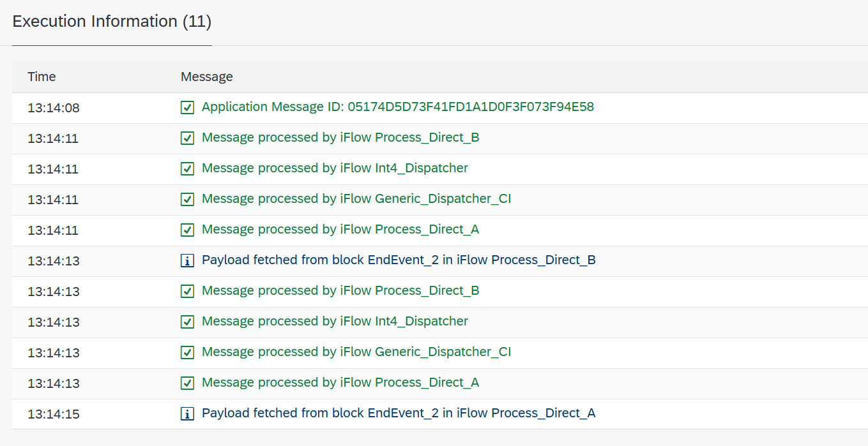Viewport: 868px width, 446px height.
Task: Click success icon for Generic_Dispatcher_CI at 13:14:13
Action: coord(187,353)
